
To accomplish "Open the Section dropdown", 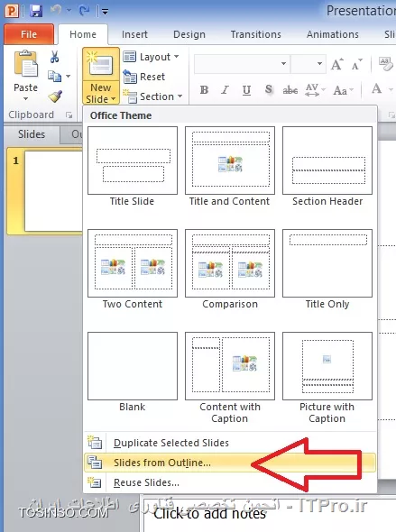I will pos(152,96).
